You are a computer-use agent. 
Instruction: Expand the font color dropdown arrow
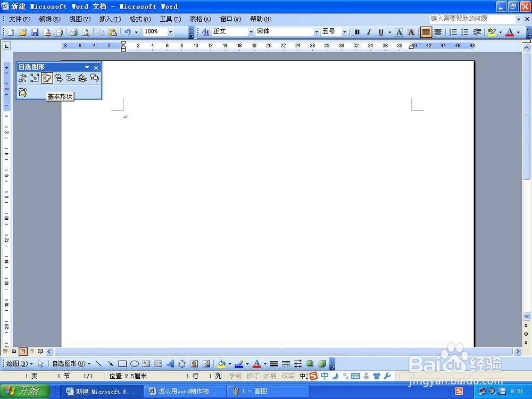point(518,32)
